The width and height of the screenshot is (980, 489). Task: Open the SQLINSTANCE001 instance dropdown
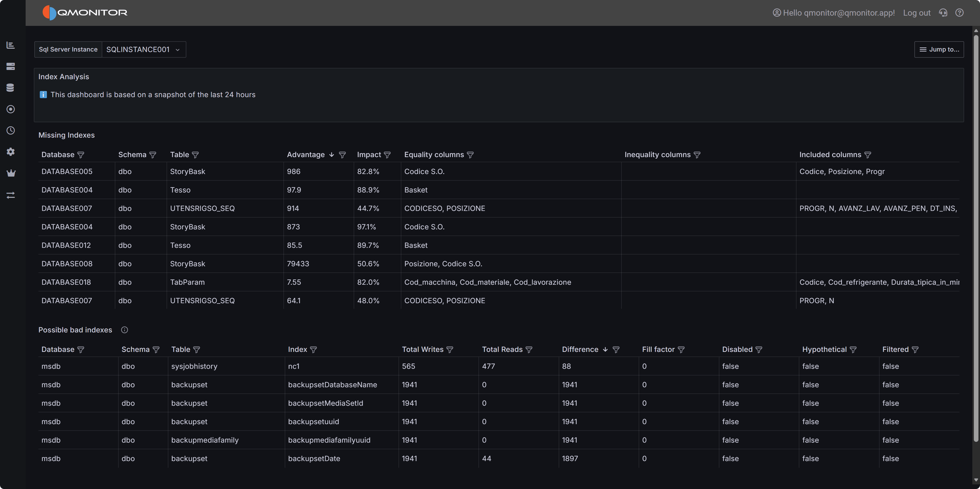144,49
